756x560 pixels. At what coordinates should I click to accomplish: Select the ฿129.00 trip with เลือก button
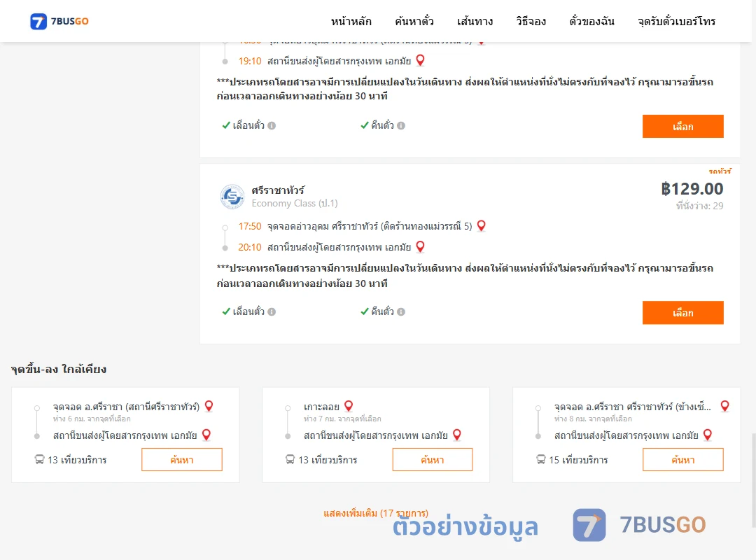coord(682,313)
